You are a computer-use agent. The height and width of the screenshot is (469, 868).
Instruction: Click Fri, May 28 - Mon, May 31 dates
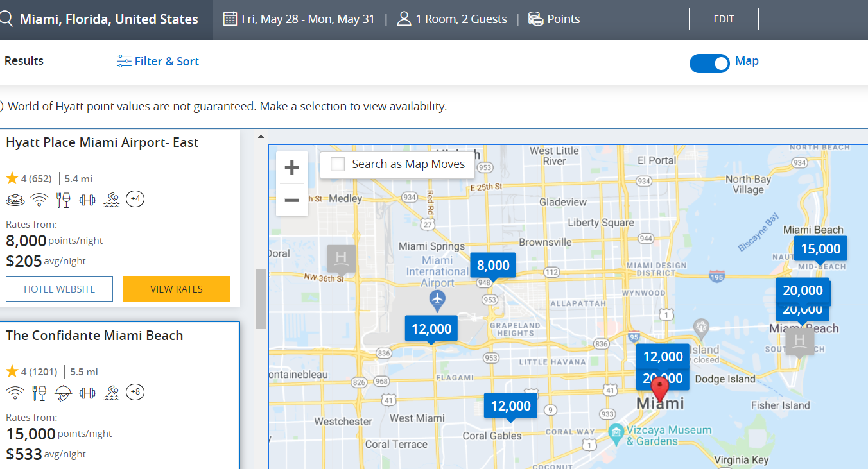[308, 19]
